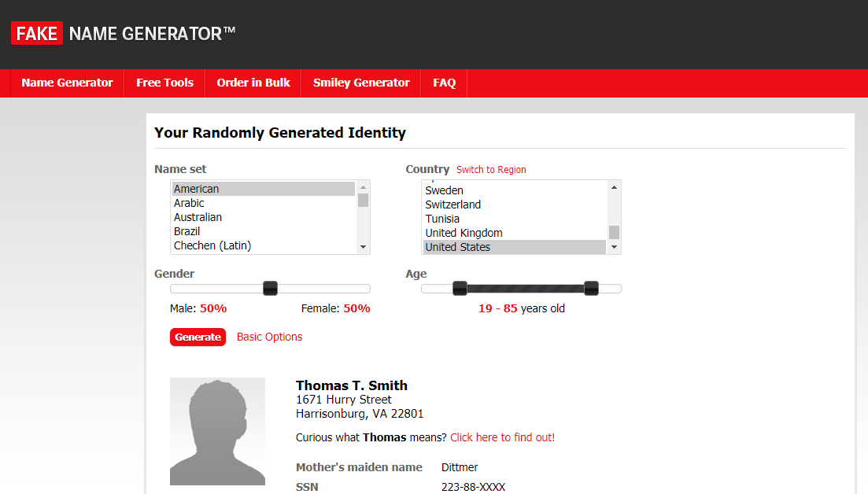Select United Kingdom in Country list
The height and width of the screenshot is (494, 868).
click(x=514, y=233)
